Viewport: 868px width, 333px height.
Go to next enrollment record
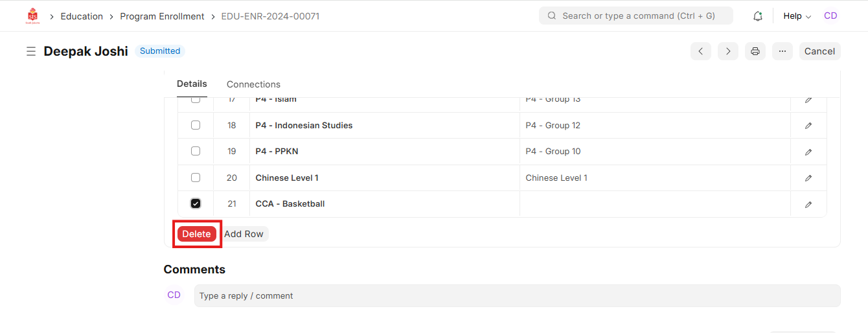728,51
